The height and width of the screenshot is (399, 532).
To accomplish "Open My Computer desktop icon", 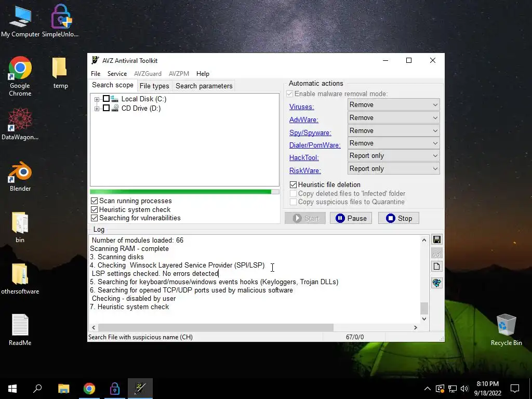I will click(x=20, y=22).
